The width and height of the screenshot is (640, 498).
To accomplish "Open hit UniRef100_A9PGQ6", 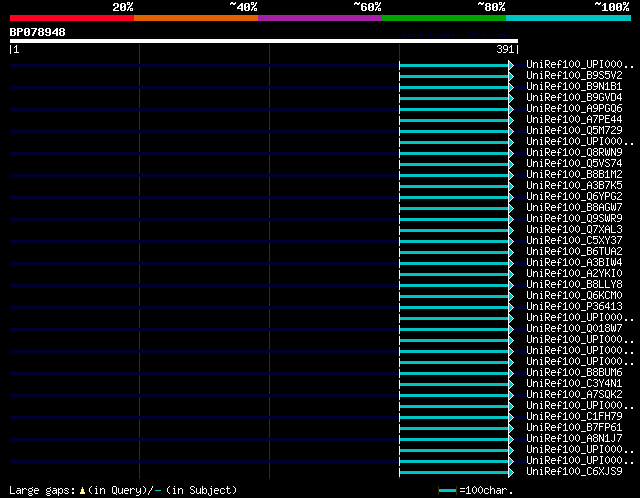I will 574,109.
